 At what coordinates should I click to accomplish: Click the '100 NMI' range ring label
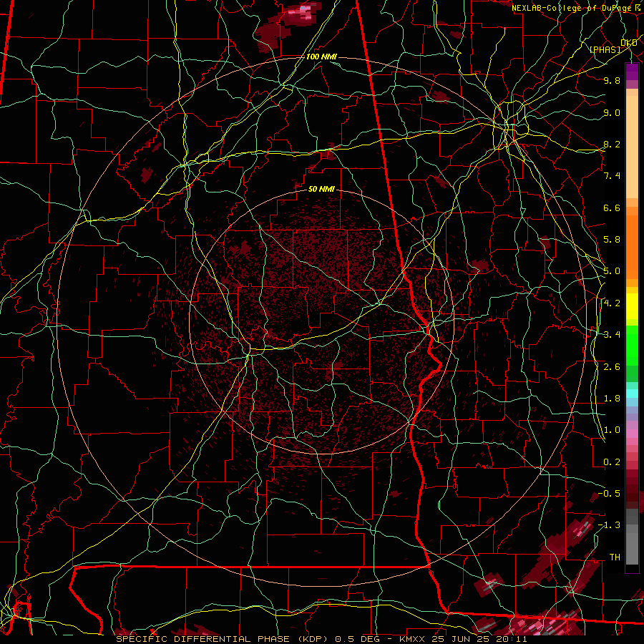(321, 57)
